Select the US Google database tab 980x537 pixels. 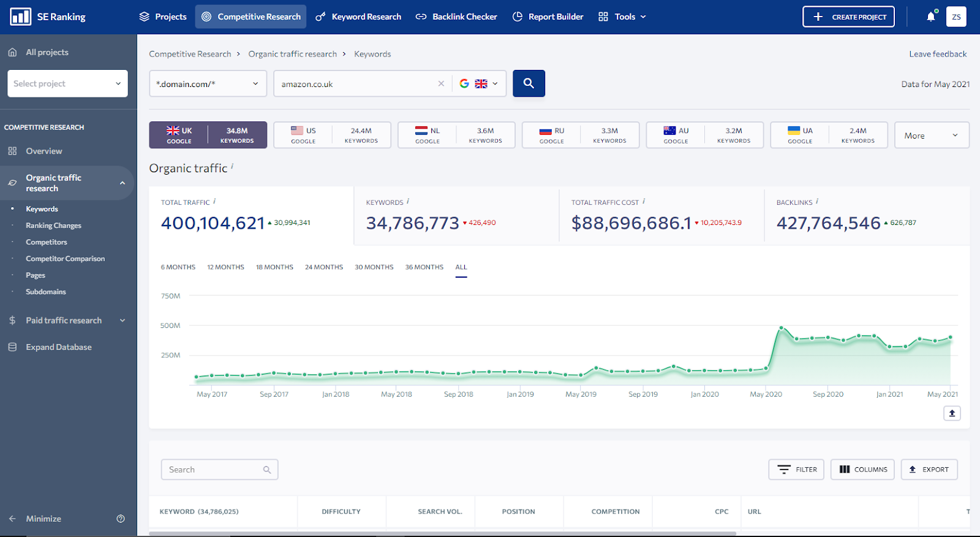point(332,135)
